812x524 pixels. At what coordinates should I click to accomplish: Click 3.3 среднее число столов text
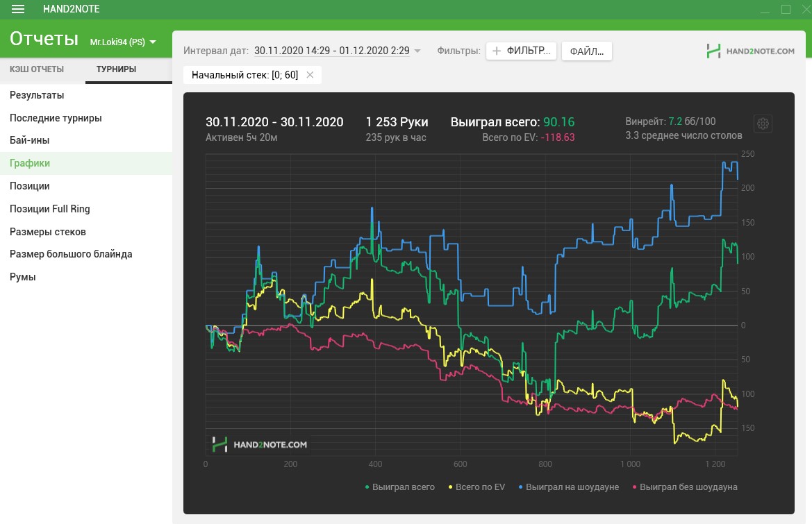click(x=683, y=135)
